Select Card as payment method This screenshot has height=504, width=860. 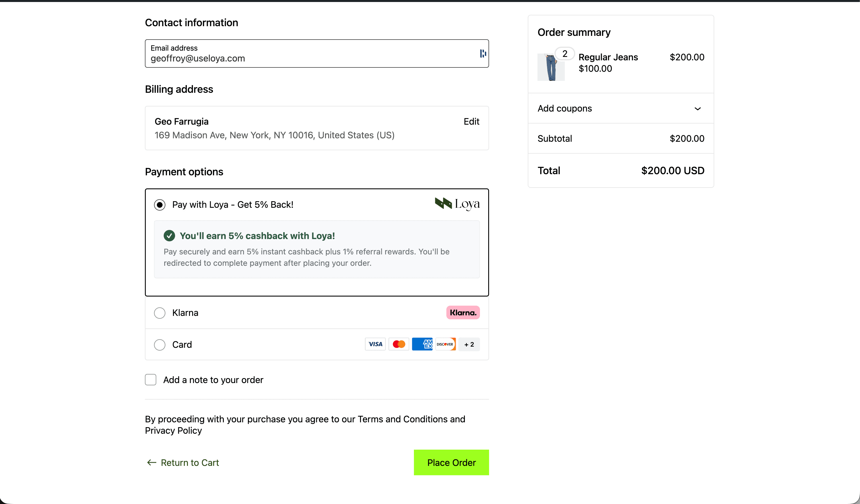(159, 345)
